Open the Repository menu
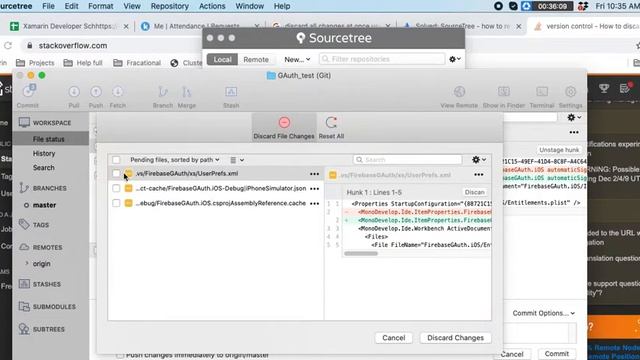The height and width of the screenshot is (360, 640). click(169, 6)
